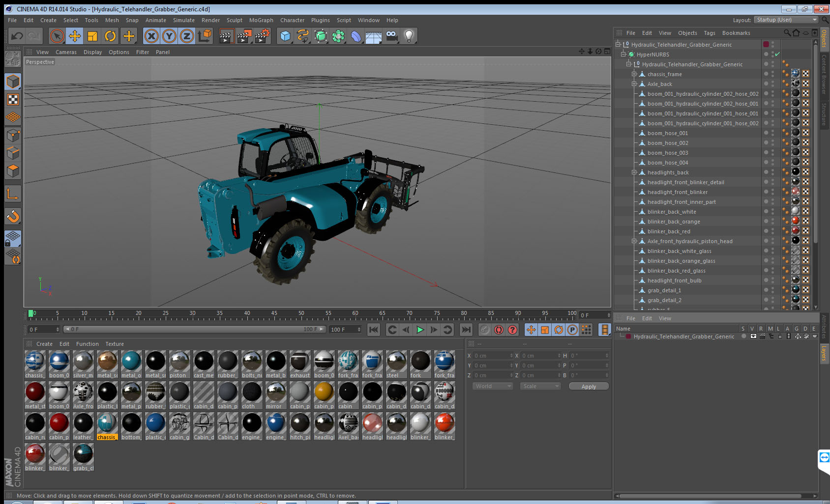This screenshot has height=504, width=830.
Task: Select the Live Selection tool
Action: click(57, 36)
